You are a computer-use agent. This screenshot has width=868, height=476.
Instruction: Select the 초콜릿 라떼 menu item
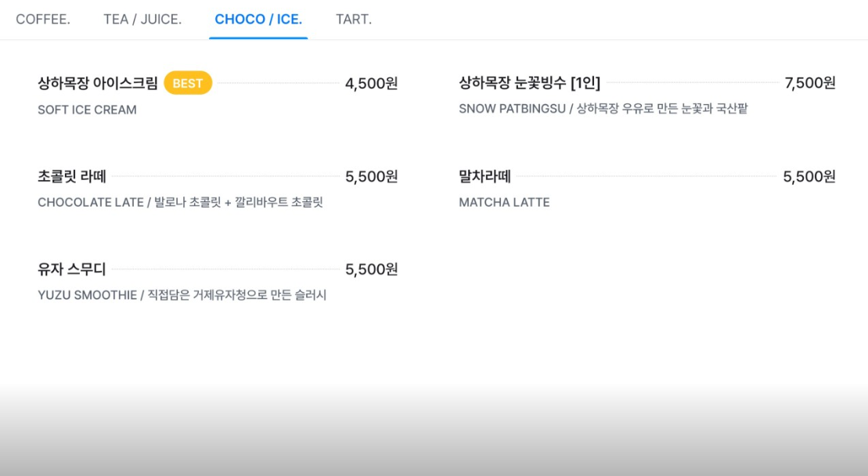[72, 177]
